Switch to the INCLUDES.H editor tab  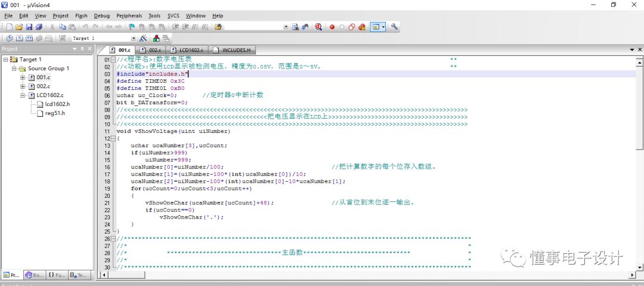click(x=232, y=49)
